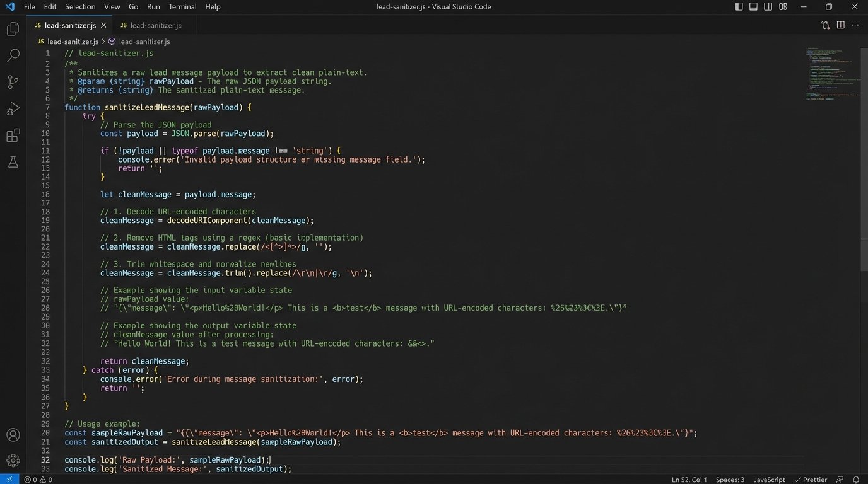The image size is (868, 484).
Task: Toggle the primary side bar layout button
Action: (x=739, y=7)
